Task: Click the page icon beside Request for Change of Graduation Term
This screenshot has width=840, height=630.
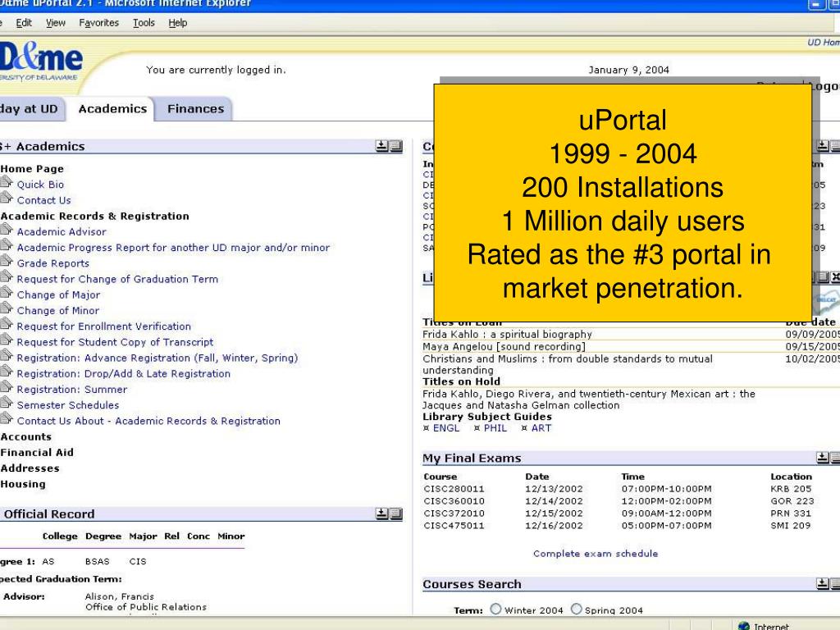Action: click(7, 277)
